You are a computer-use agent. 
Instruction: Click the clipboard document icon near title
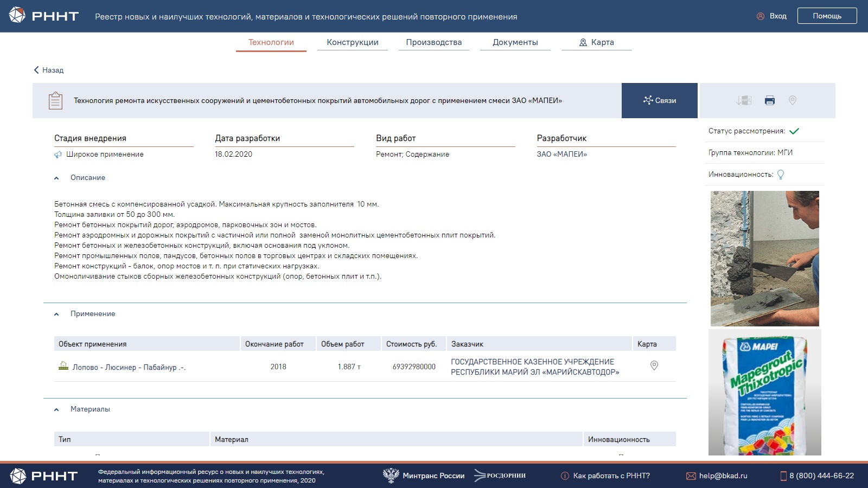point(55,100)
